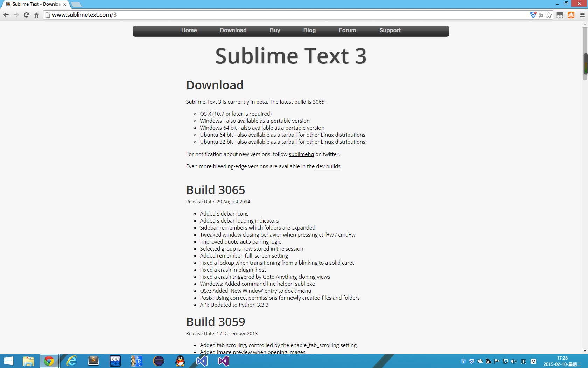
Task: Click the 'Build 3059' heading text
Action: pyautogui.click(x=216, y=322)
